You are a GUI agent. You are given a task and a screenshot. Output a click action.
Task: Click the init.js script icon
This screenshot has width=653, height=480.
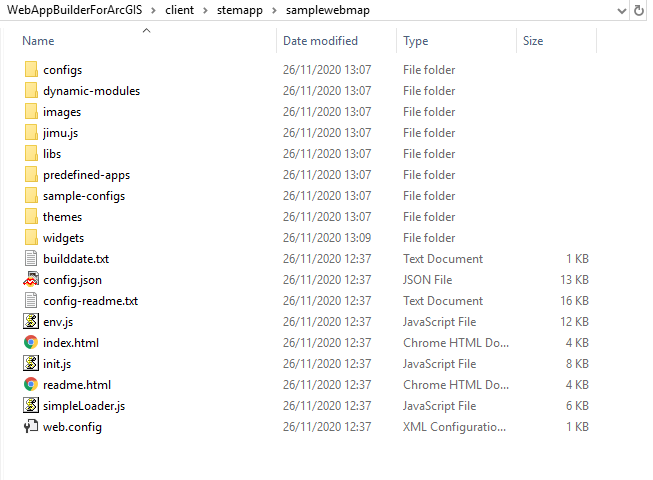(x=31, y=363)
